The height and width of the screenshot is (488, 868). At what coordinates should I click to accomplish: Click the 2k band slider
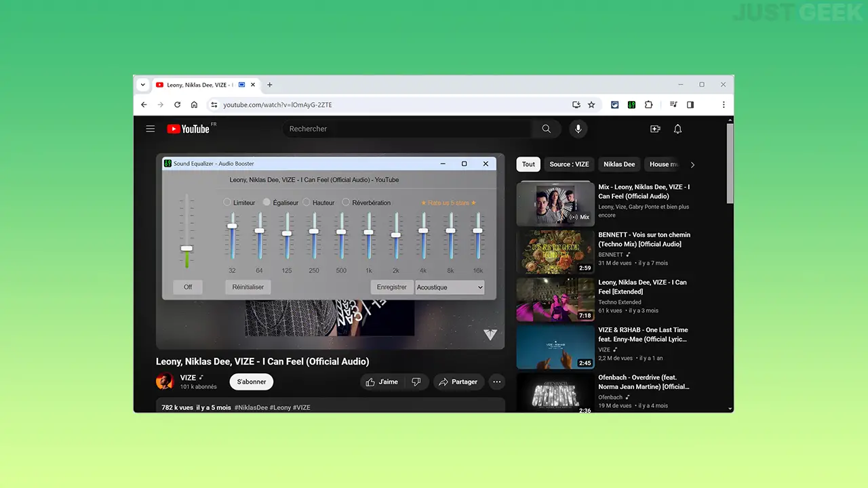coord(395,235)
